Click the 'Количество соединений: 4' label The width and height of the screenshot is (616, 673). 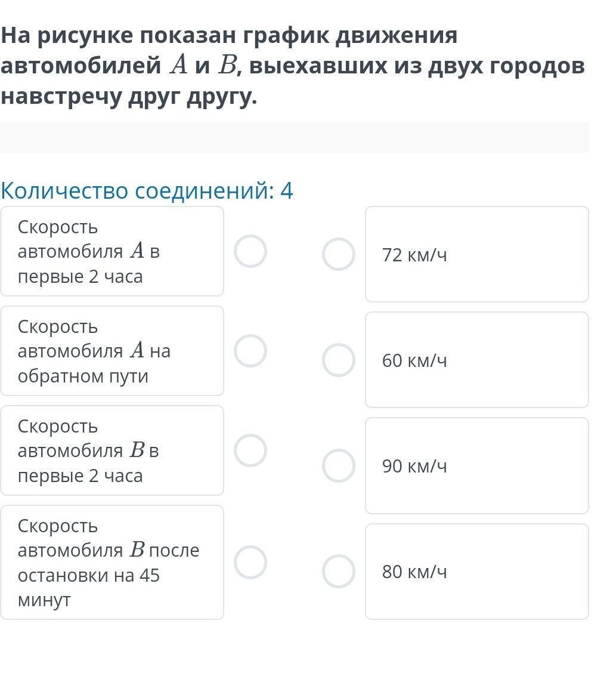(147, 191)
